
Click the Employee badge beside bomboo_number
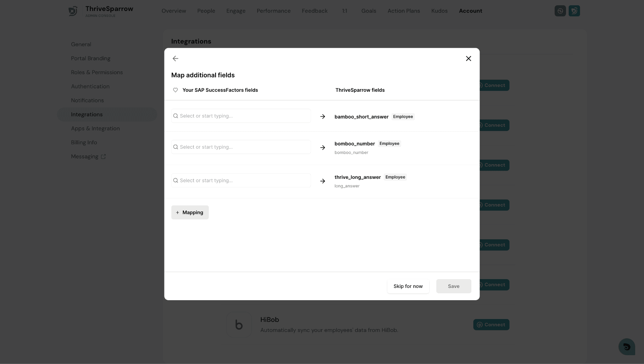[389, 144]
